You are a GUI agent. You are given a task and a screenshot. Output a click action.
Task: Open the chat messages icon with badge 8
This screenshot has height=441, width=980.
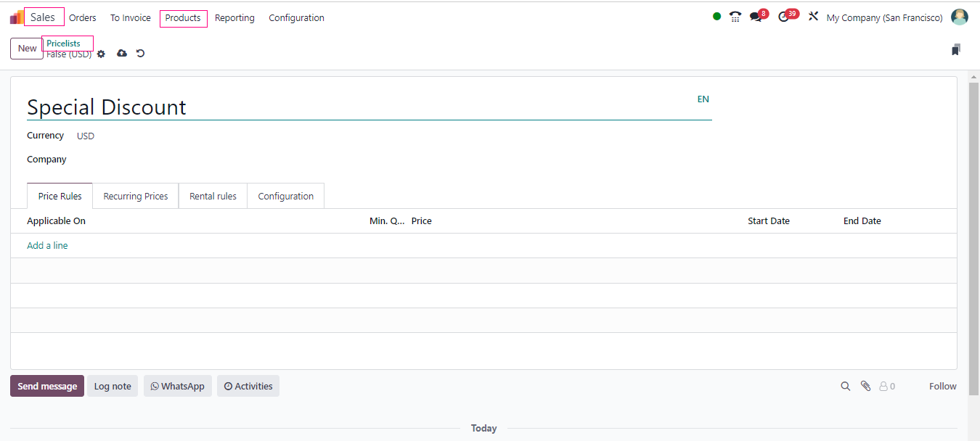click(756, 17)
